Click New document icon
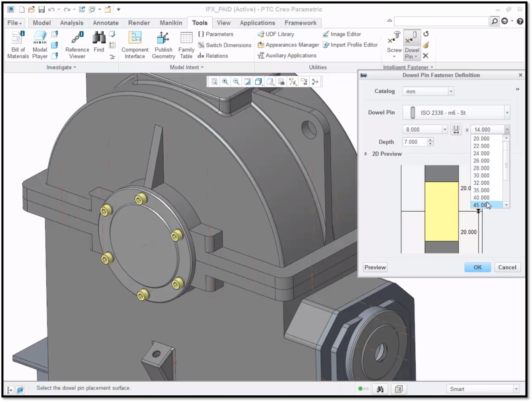This screenshot has height=402, width=532. point(22,9)
